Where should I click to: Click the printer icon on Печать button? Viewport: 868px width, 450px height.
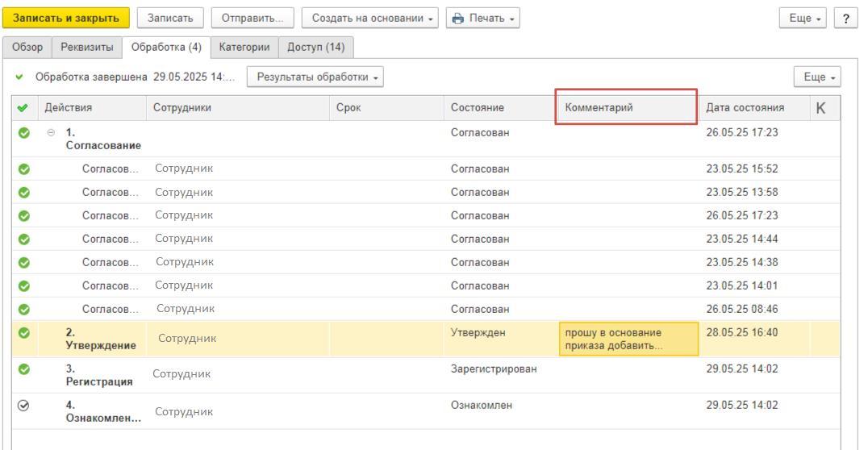457,18
